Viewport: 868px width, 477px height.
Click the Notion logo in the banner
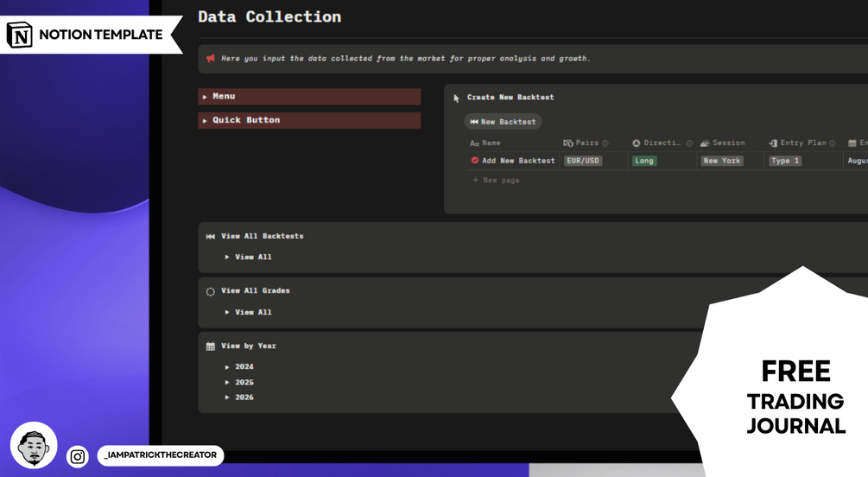[x=19, y=35]
